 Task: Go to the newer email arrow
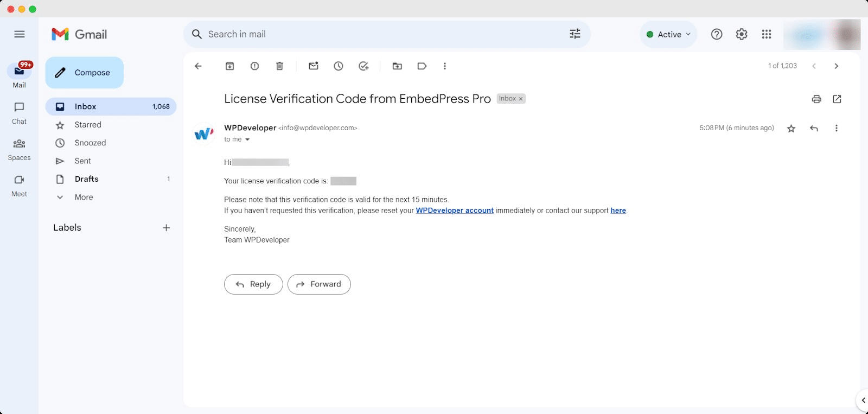[x=814, y=66]
